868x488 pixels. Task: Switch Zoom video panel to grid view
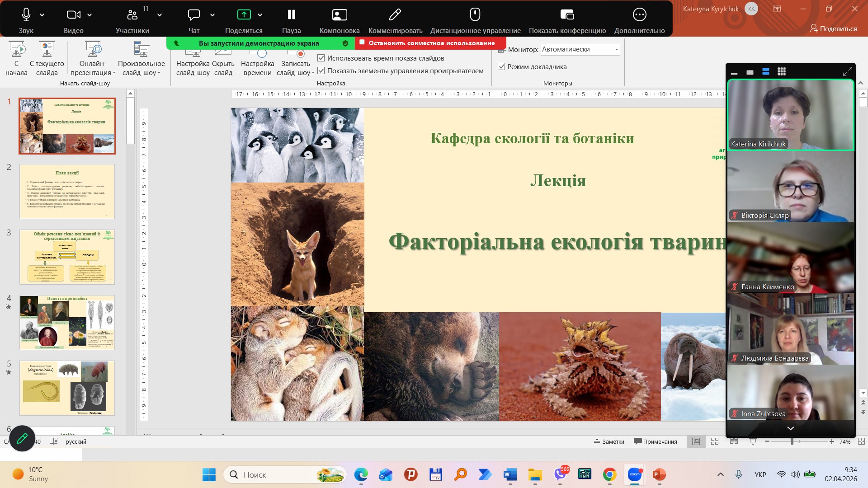[x=782, y=71]
